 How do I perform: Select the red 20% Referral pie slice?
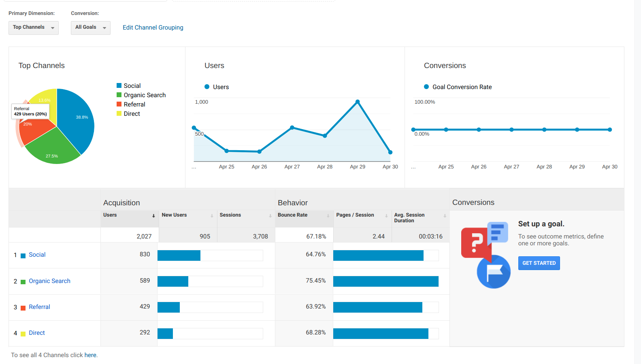[34, 130]
